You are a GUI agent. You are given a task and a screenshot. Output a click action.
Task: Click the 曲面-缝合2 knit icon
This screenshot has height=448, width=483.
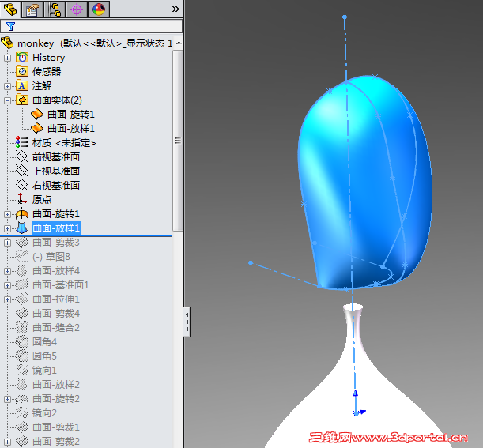pos(22,327)
